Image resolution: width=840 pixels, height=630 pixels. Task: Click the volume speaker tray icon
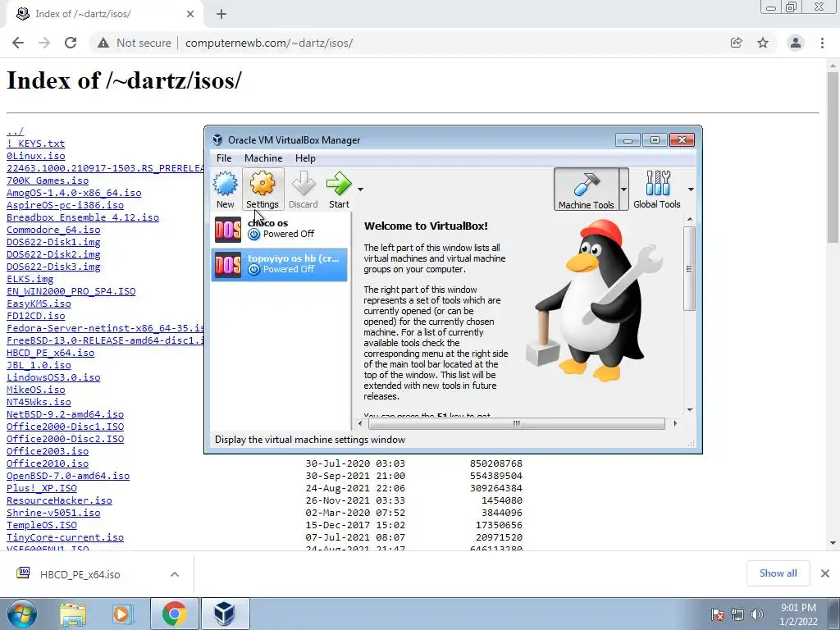click(757, 614)
